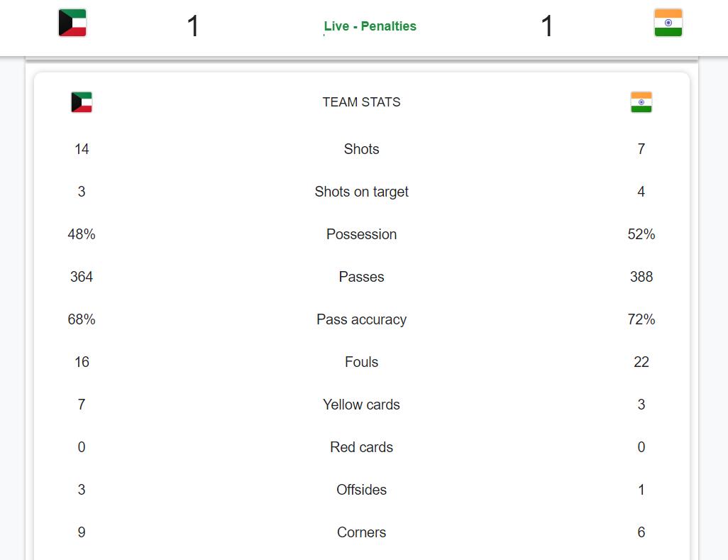Click India's score of 1 in header
The width and height of the screenshot is (728, 560).
[x=546, y=27]
